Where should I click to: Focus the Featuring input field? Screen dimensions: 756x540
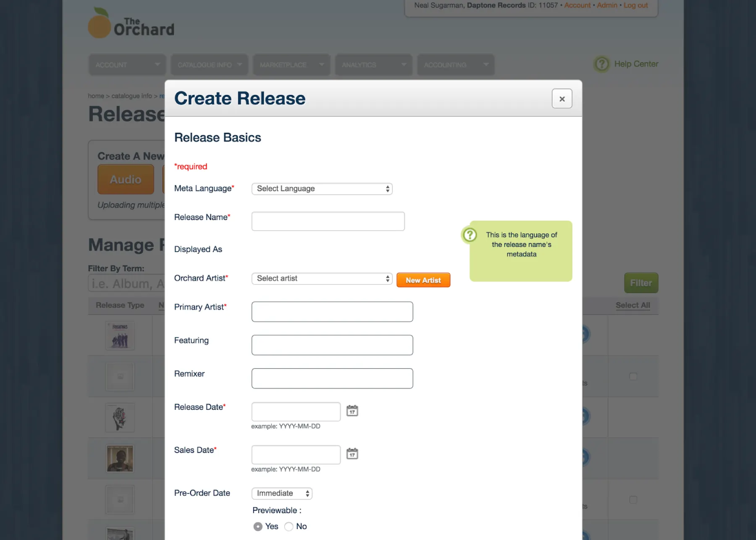(332, 345)
